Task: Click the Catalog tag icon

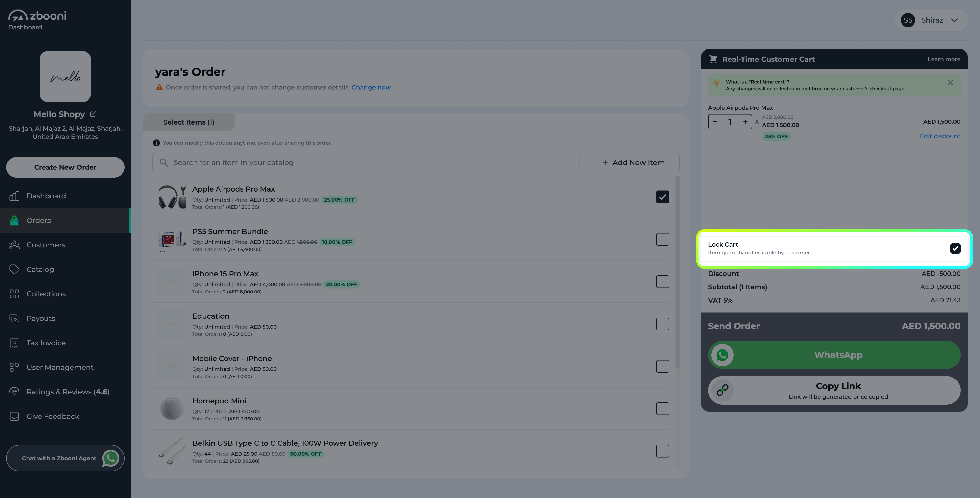Action: click(14, 269)
